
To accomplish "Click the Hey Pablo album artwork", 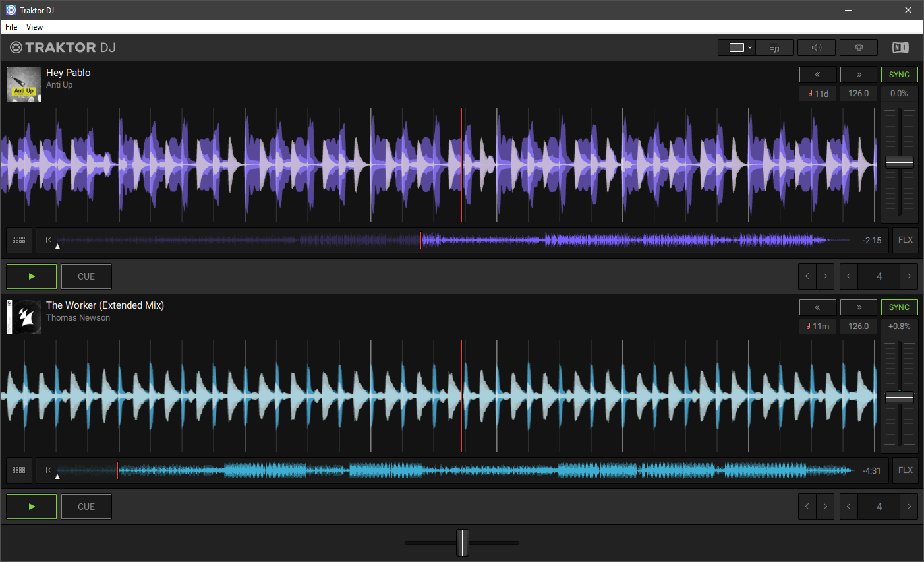I will 24,84.
